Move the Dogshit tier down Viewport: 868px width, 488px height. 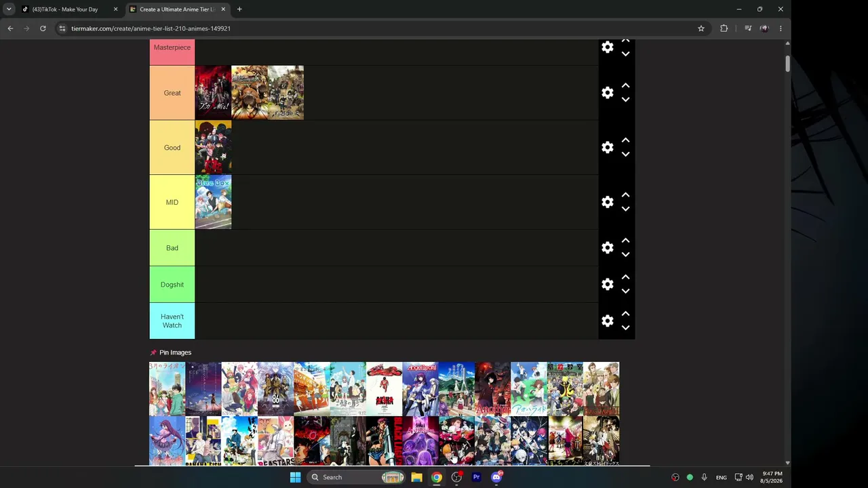coord(626,291)
